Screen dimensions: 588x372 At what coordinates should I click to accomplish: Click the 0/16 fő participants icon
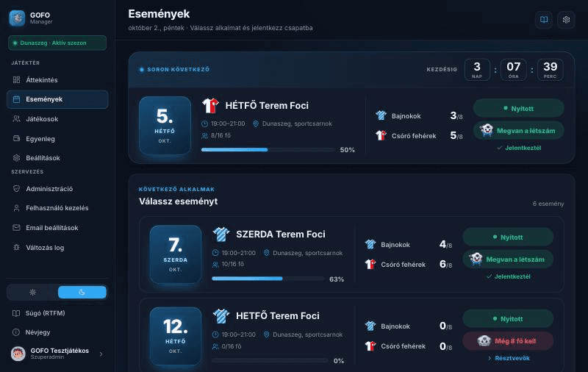[215, 346]
